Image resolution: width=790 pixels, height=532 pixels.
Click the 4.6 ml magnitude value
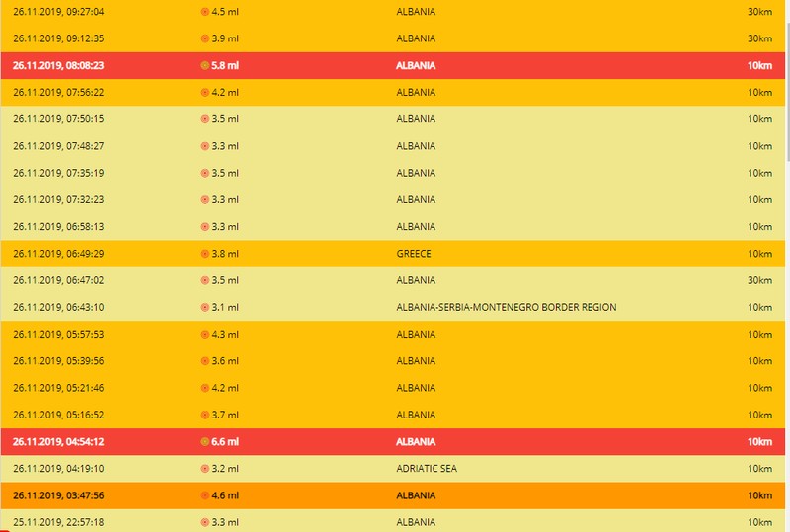[225, 495]
